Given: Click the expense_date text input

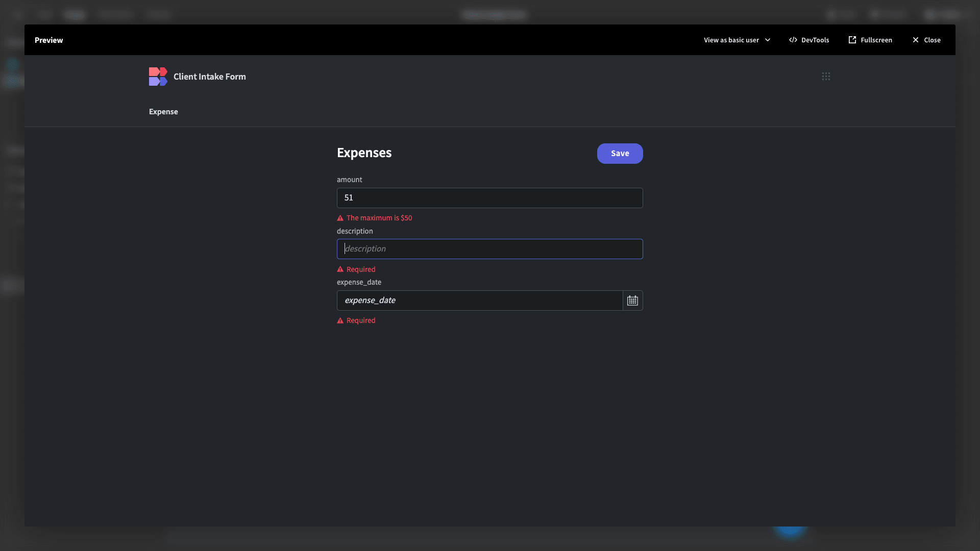Looking at the screenshot, I should 480,300.
